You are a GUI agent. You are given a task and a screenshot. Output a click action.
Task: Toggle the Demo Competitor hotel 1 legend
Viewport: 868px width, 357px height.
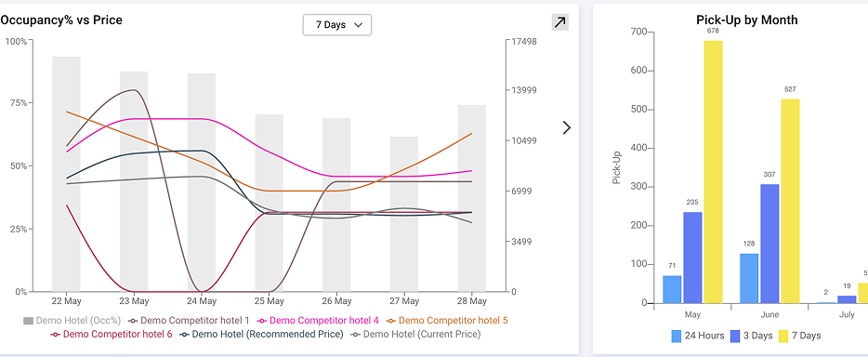coord(189,321)
